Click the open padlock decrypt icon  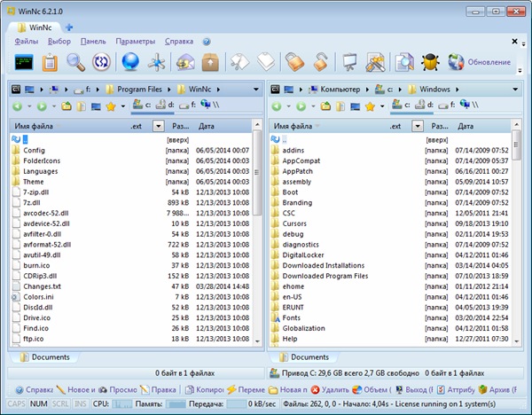point(322,62)
